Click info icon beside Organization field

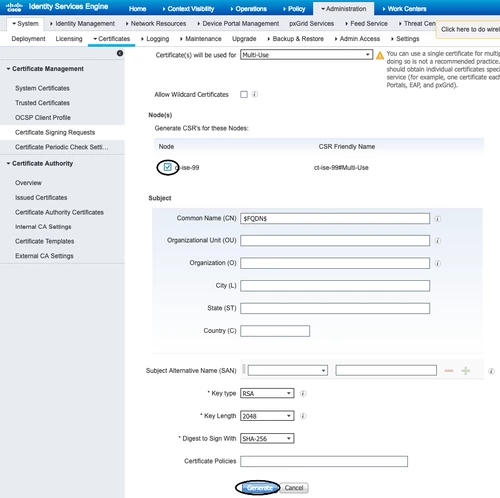(x=438, y=263)
